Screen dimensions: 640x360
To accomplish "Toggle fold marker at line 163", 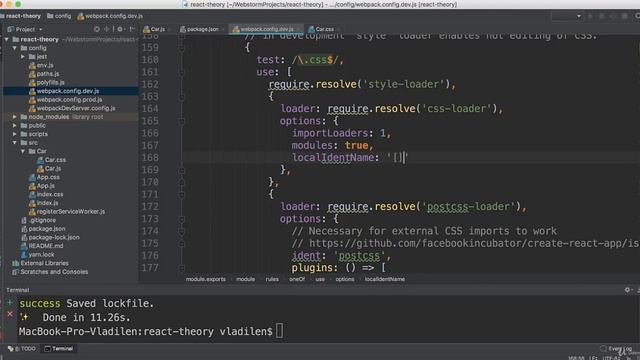I will (182, 97).
